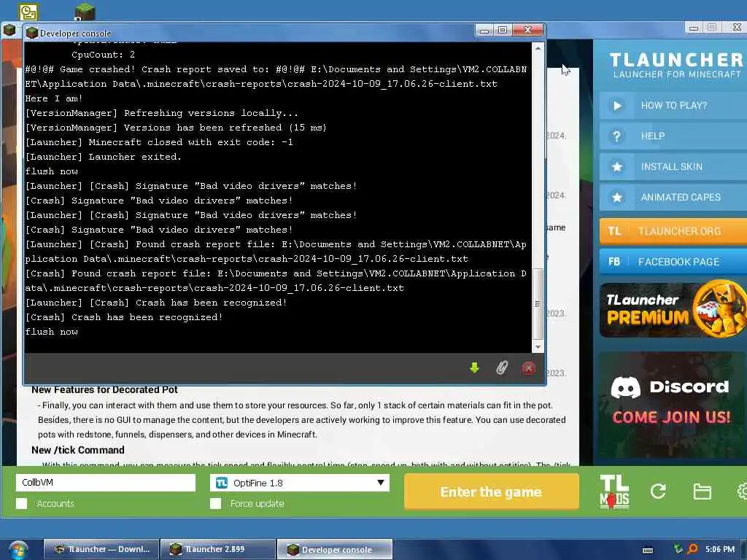Click '[VersionManager] Refreshing versions locally...' line

(x=161, y=113)
